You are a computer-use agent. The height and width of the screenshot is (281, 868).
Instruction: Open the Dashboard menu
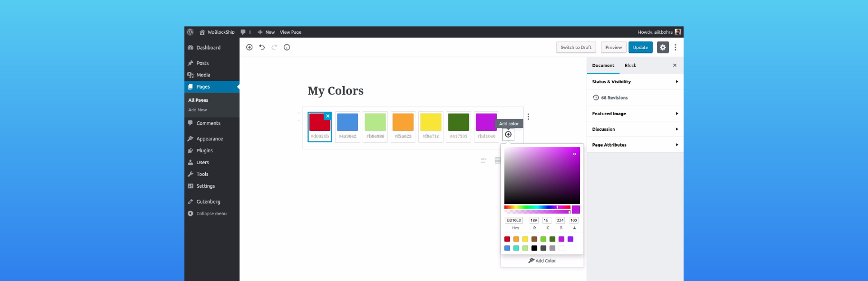[212, 48]
